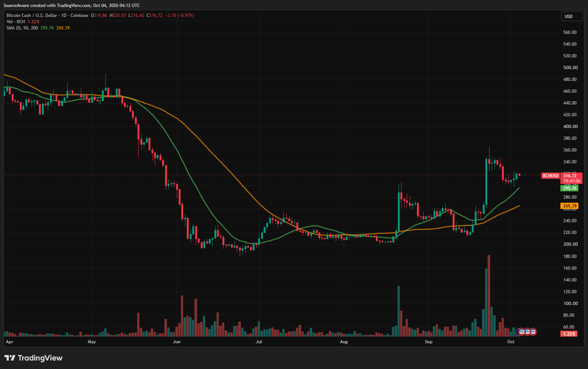Click the high value H320.57
Viewport: 588px width, 369px height.
118,15
